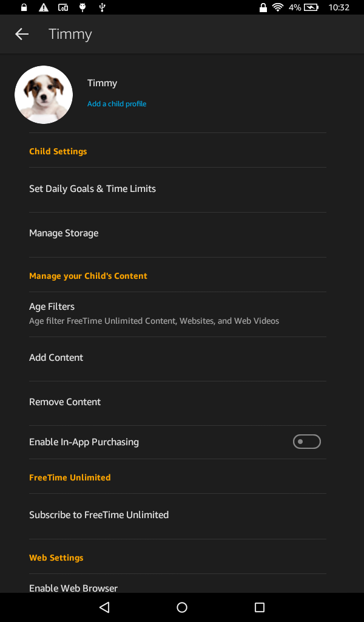364x622 pixels.
Task: Tap the Wi-Fi status bar icon
Action: [x=278, y=7]
